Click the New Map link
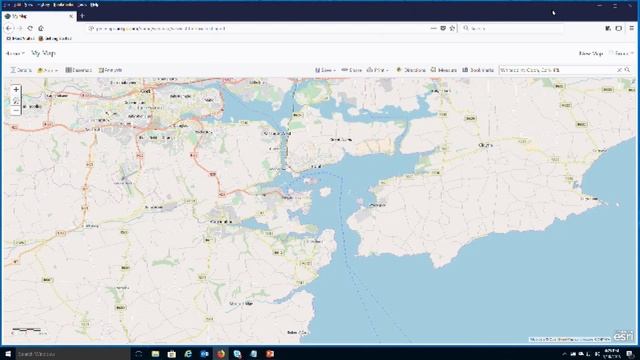Screen dimensions: 640x360 pyautogui.click(x=591, y=53)
